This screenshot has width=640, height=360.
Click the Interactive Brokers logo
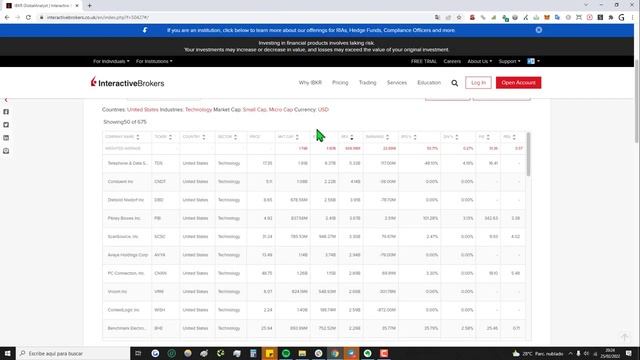(127, 82)
